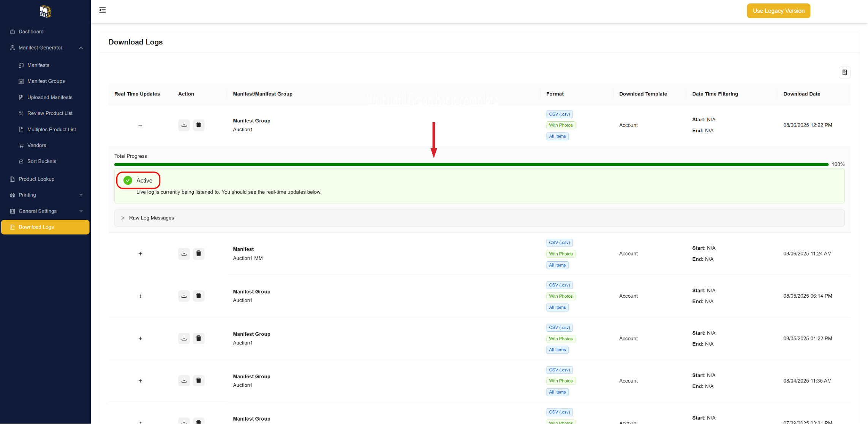Viewport: 868px width, 424px height.
Task: Collapse the sidebar with the hamburger icon
Action: tap(102, 10)
